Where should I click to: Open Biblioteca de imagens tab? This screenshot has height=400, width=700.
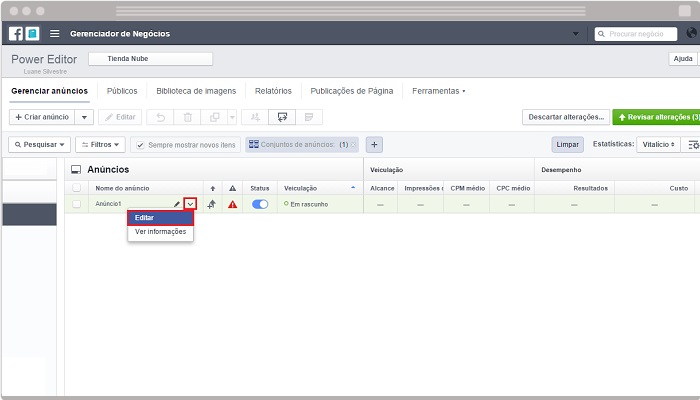click(x=196, y=91)
